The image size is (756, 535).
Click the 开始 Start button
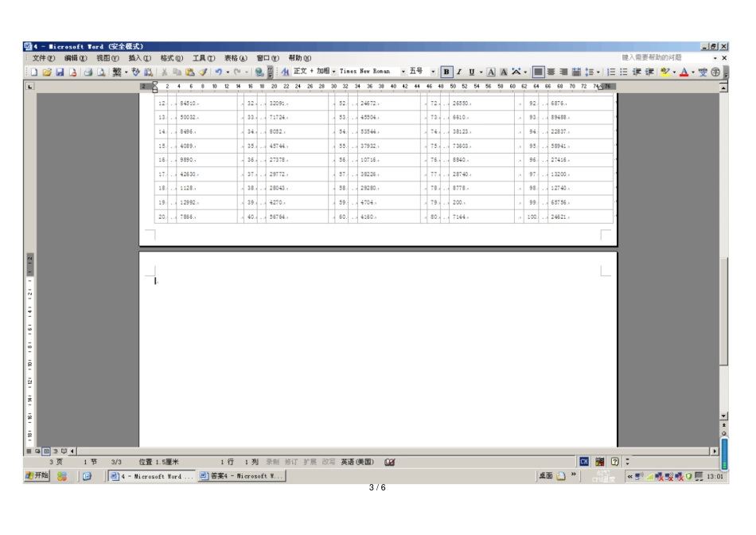pyautogui.click(x=37, y=475)
